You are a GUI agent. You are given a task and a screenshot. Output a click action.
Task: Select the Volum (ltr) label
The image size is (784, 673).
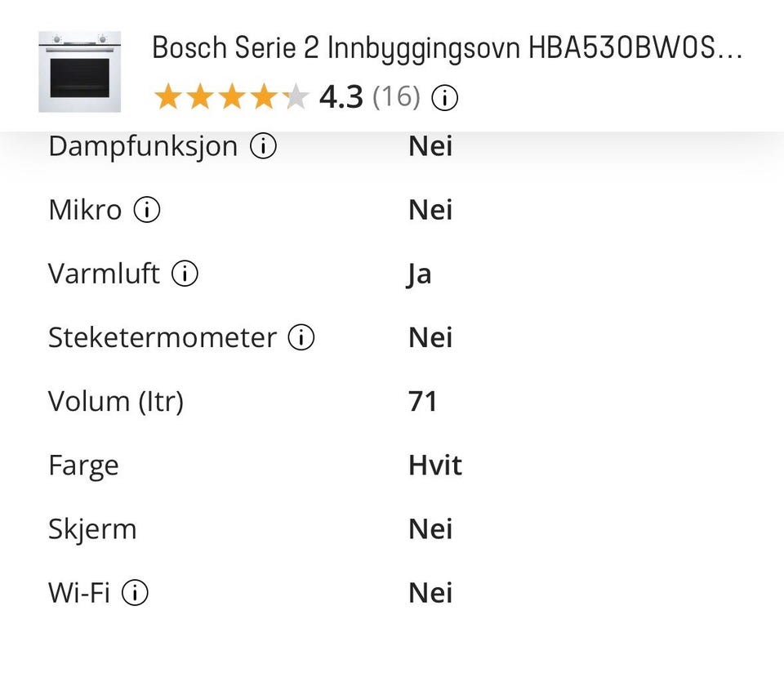[x=116, y=402]
